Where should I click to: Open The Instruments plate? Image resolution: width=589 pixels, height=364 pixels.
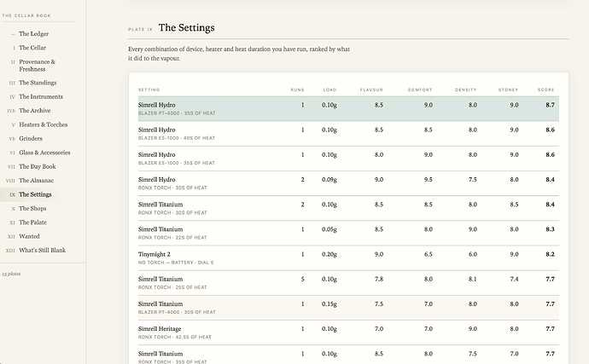(41, 96)
